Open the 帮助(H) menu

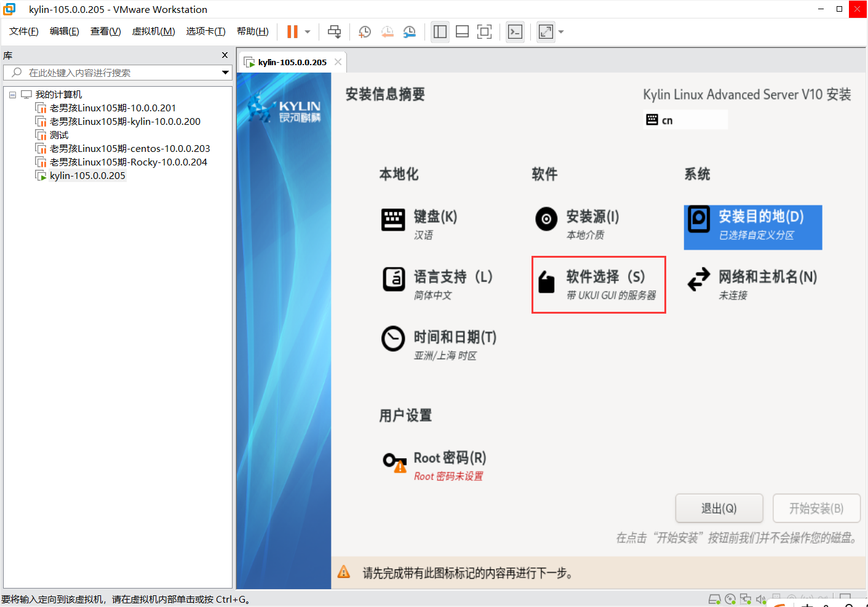253,31
